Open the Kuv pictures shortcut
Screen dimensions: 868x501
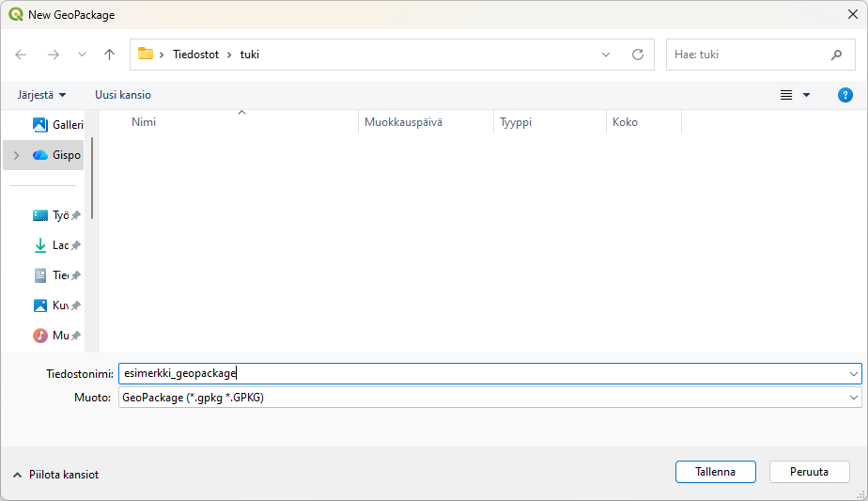[51, 305]
